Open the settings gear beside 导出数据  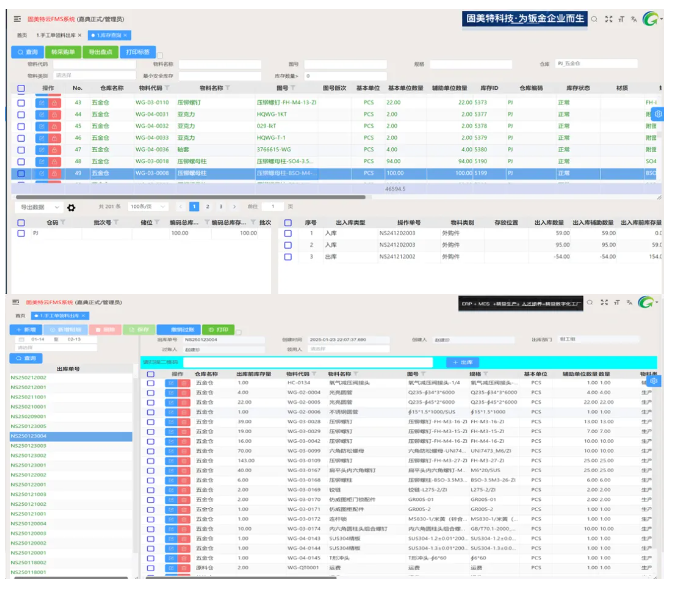(x=70, y=207)
